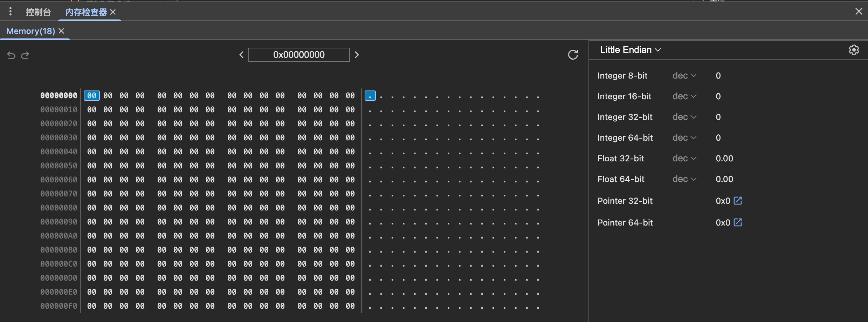
Task: Expand the Little Endian dropdown
Action: [630, 50]
